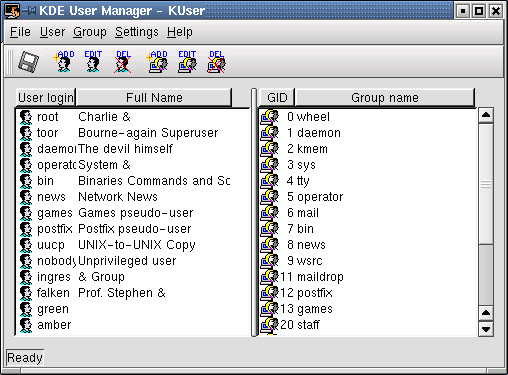Click the group icon beside mail
The width and height of the screenshot is (508, 375).
269,213
